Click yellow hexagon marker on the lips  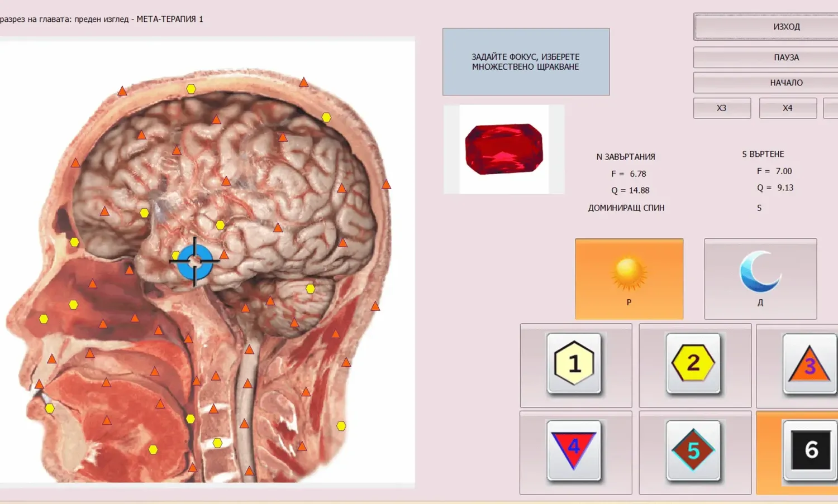click(x=50, y=409)
